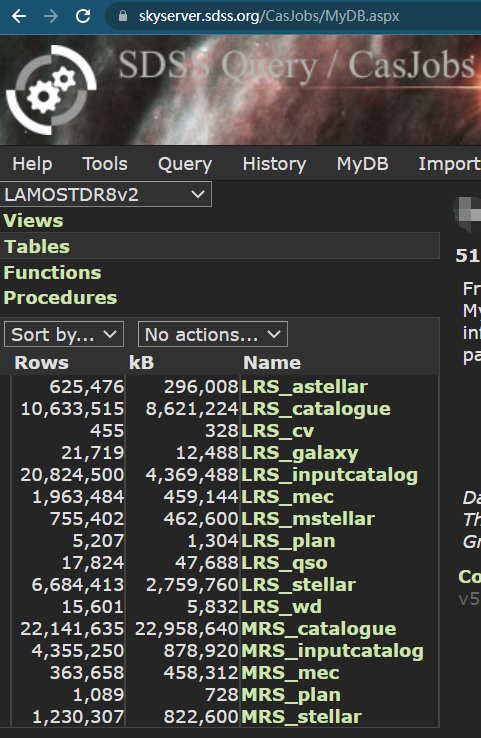Open the Sort by dropdown
Viewport: 481px width, 738px height.
pyautogui.click(x=64, y=334)
